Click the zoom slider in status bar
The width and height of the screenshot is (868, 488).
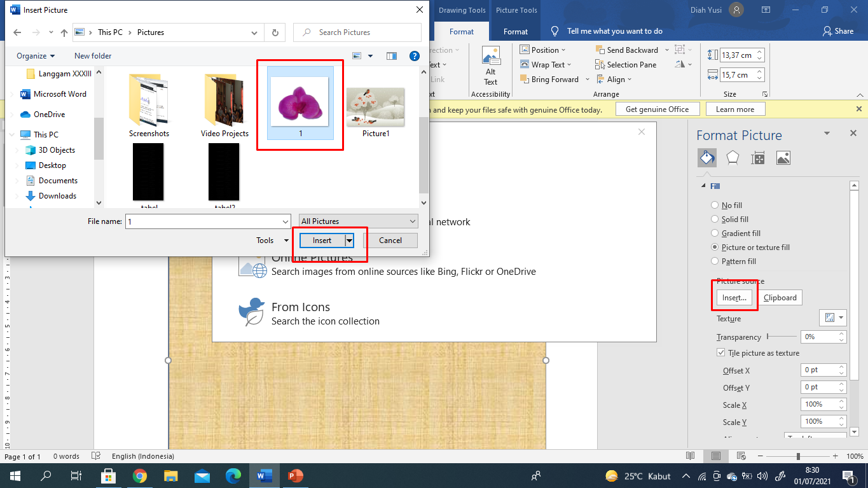pos(798,457)
